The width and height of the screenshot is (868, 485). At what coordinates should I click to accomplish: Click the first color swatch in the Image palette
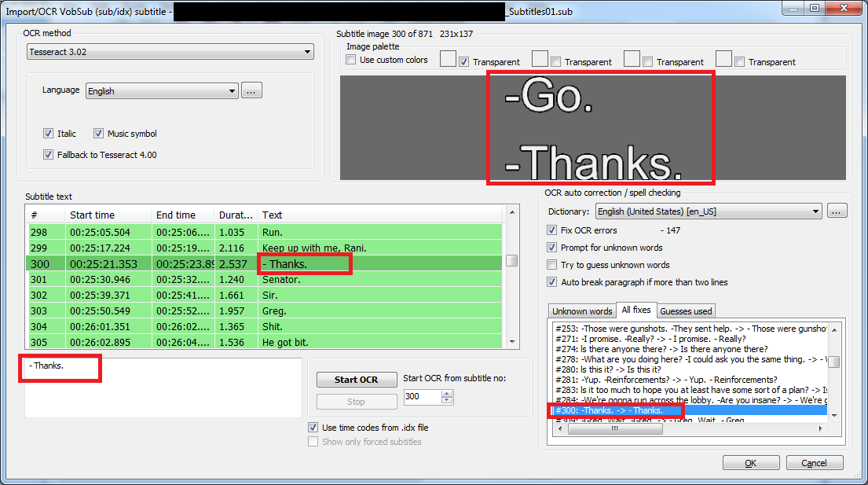pos(448,58)
